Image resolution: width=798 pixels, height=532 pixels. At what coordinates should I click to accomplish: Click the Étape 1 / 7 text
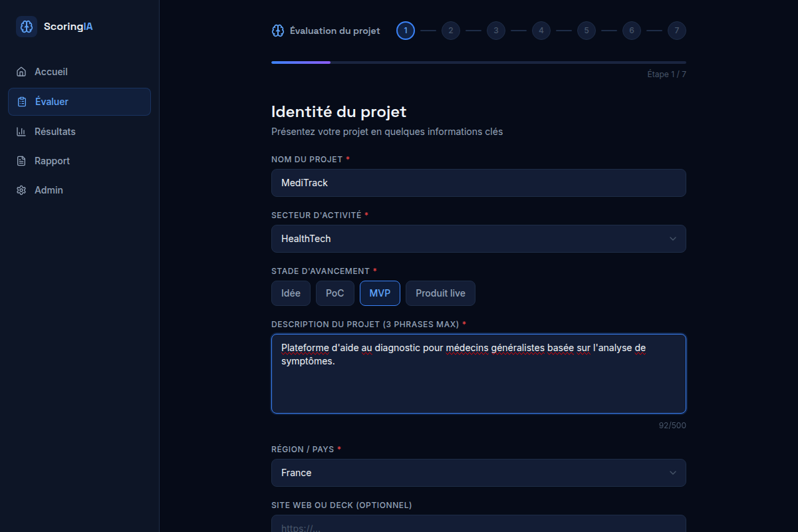666,74
